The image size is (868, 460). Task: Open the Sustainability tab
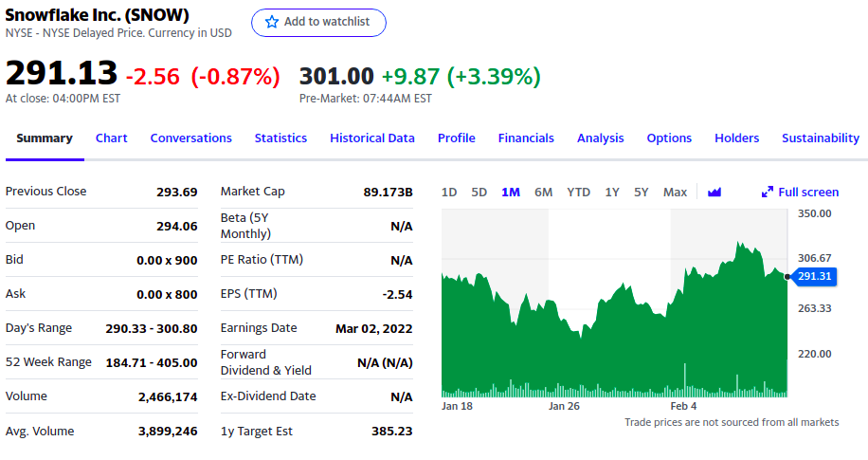[x=821, y=138]
